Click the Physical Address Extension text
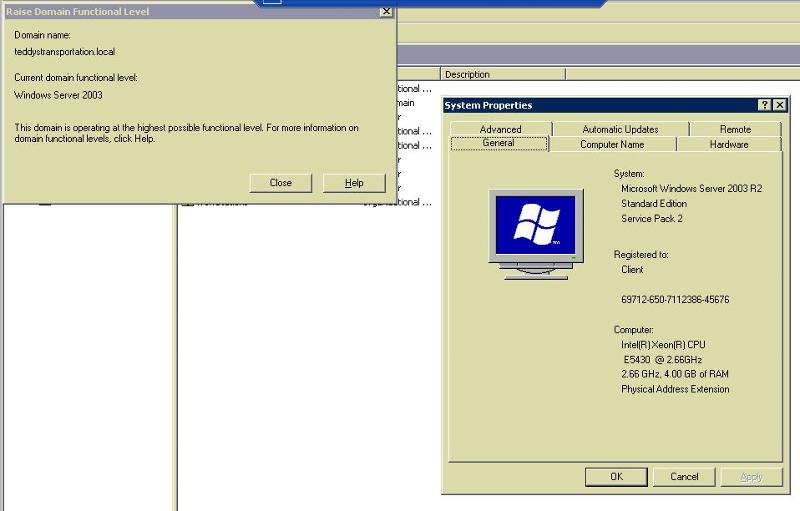This screenshot has height=511, width=800. pos(675,389)
